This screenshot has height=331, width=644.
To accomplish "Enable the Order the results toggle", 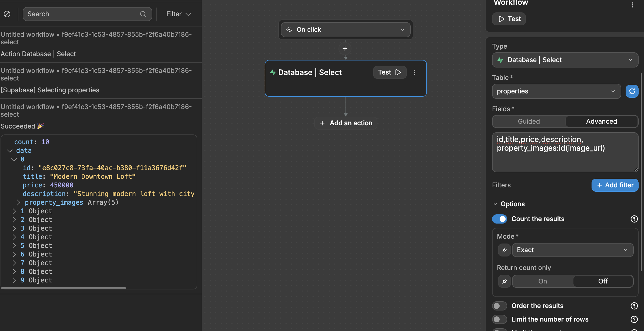I will click(499, 306).
